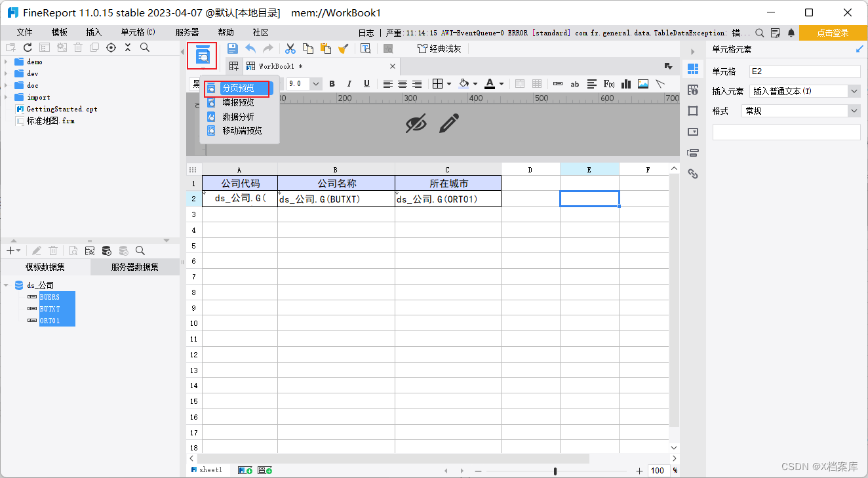Image resolution: width=868 pixels, height=478 pixels.
Task: Copy the selected cell
Action: coord(308,48)
